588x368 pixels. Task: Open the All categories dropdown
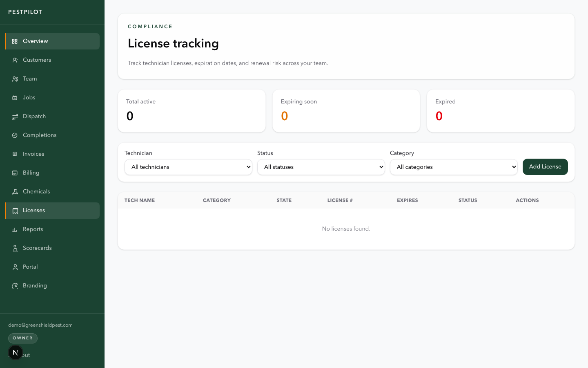(454, 167)
